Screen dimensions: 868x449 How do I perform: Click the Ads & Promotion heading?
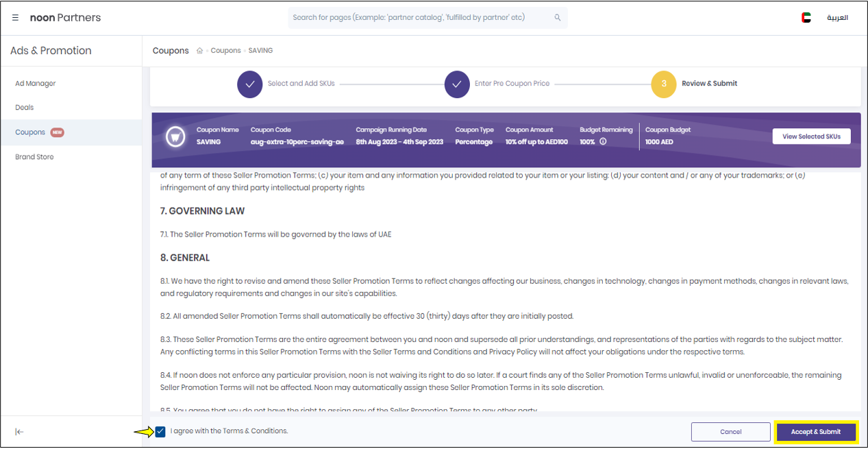51,51
